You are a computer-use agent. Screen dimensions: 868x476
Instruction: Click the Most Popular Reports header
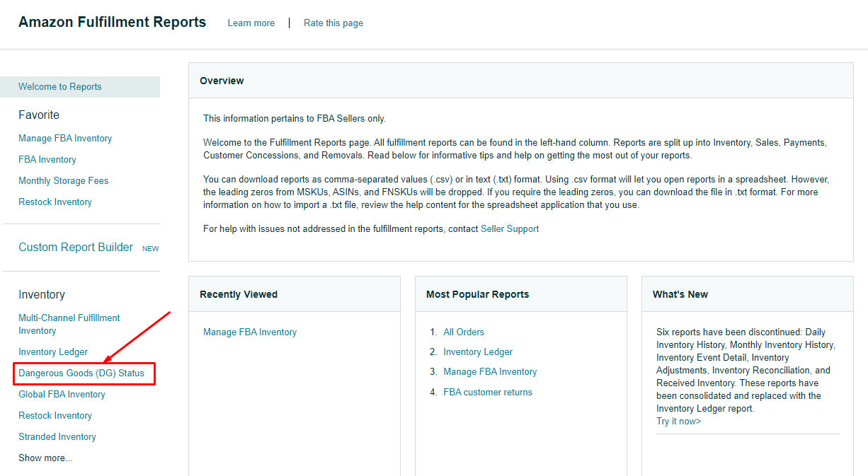pos(521,294)
